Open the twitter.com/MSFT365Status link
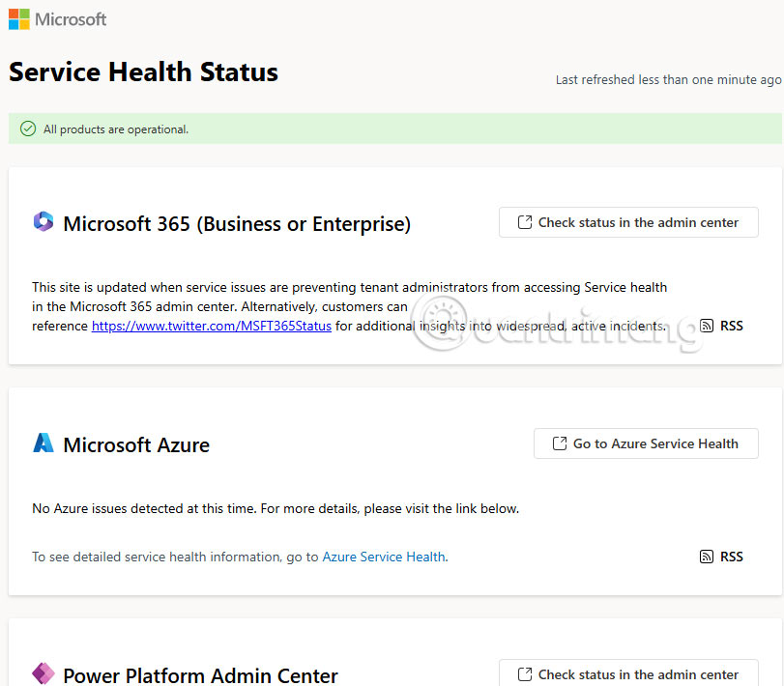 (212, 327)
